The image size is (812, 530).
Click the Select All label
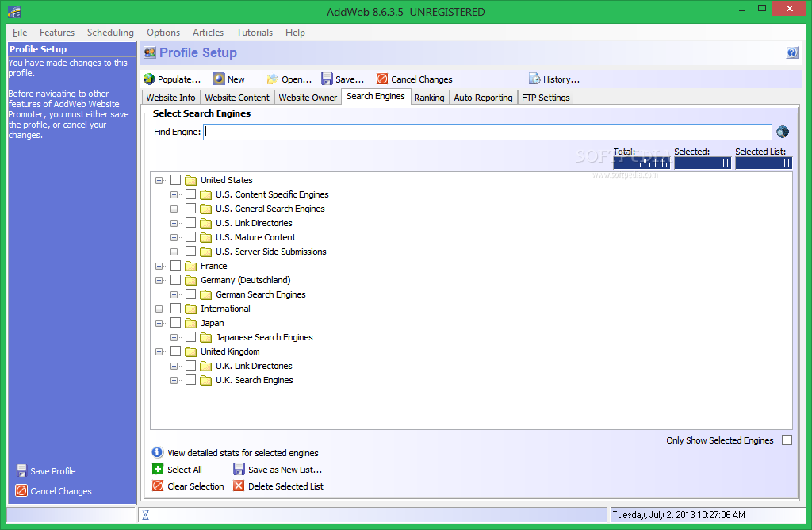coord(184,470)
